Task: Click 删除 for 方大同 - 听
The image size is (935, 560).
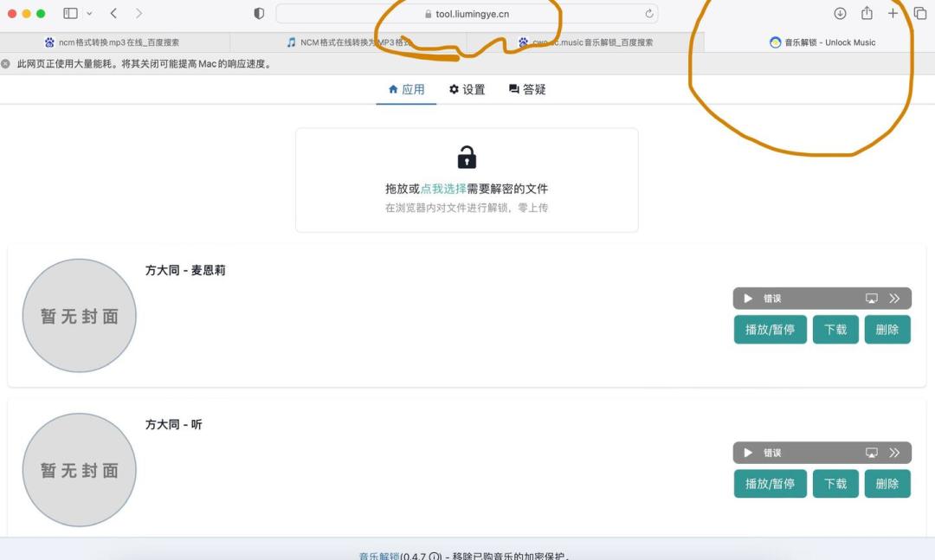Action: pyautogui.click(x=887, y=484)
